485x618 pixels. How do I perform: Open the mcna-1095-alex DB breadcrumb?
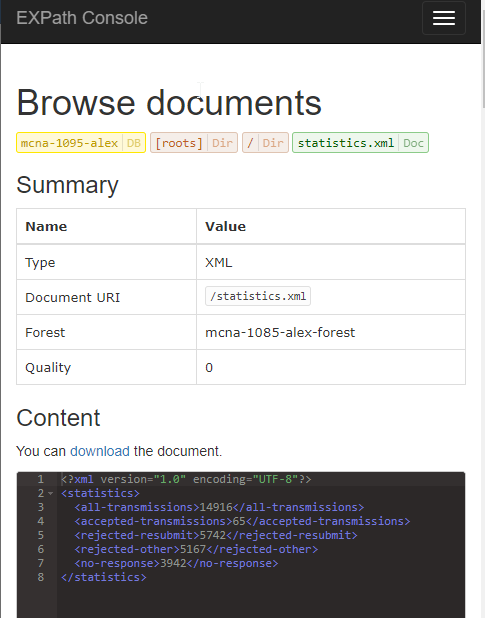pyautogui.click(x=81, y=143)
